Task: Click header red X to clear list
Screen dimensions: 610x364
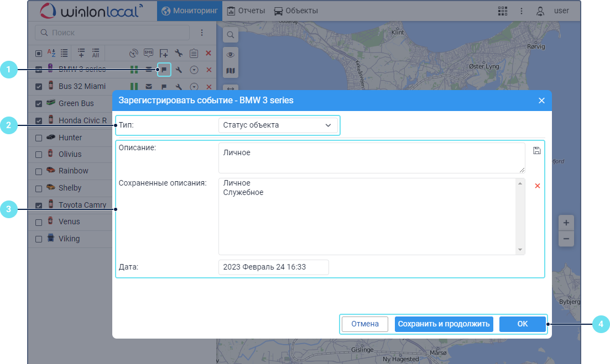Action: [x=208, y=53]
